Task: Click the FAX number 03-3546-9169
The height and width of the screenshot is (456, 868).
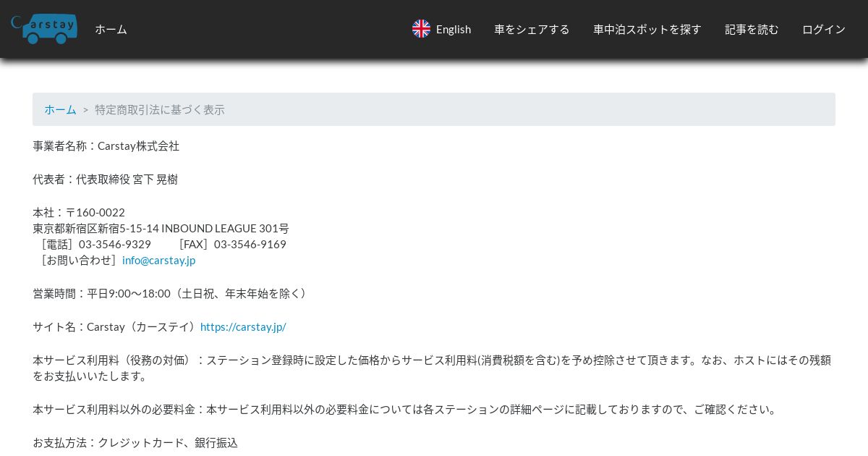Action: coord(250,244)
